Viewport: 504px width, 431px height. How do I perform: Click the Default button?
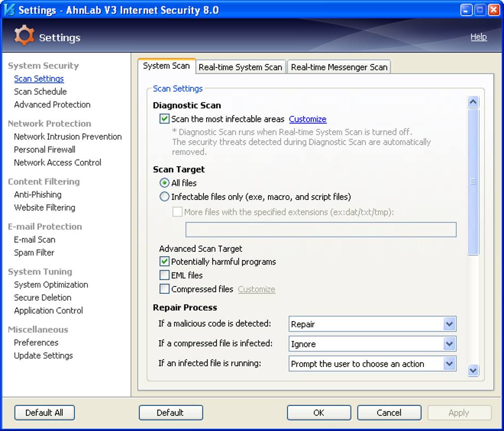click(x=170, y=413)
